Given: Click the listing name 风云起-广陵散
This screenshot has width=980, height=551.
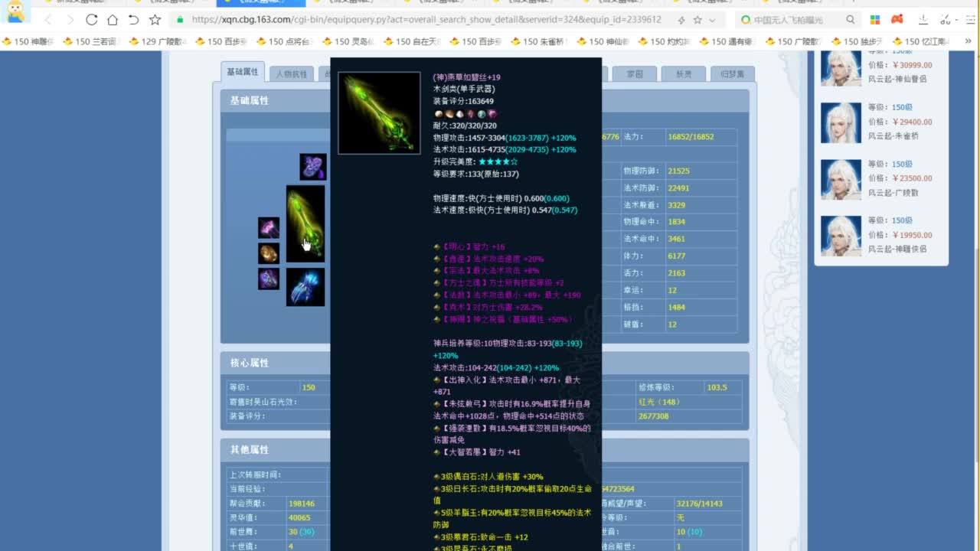Looking at the screenshot, I should (x=893, y=193).
